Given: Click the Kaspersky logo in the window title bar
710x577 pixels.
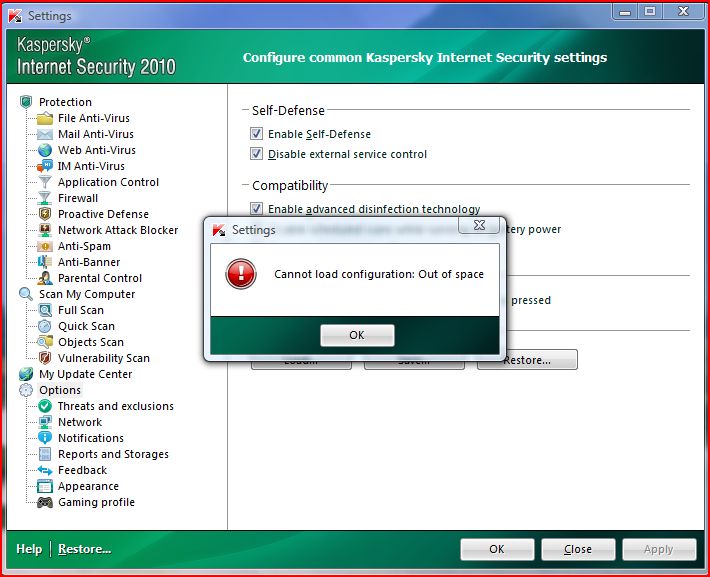Looking at the screenshot, I should tap(15, 16).
